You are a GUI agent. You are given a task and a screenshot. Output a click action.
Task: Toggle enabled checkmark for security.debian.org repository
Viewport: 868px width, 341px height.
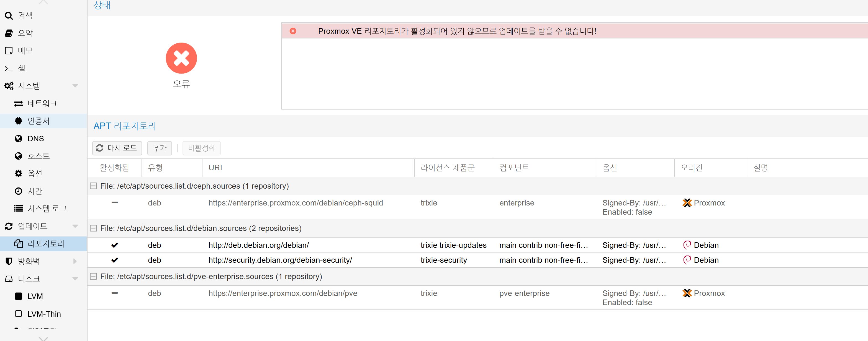click(115, 260)
